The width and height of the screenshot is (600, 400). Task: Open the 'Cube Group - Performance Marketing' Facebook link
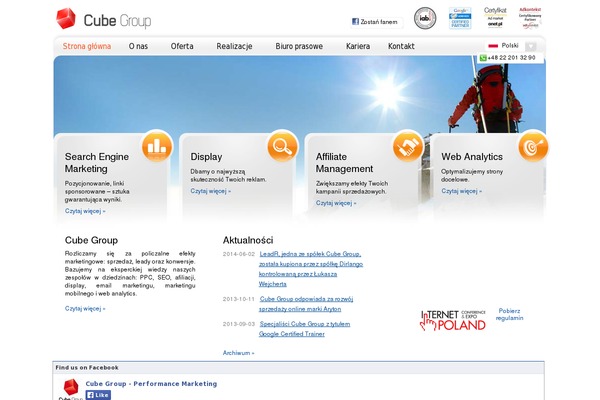[x=151, y=384]
